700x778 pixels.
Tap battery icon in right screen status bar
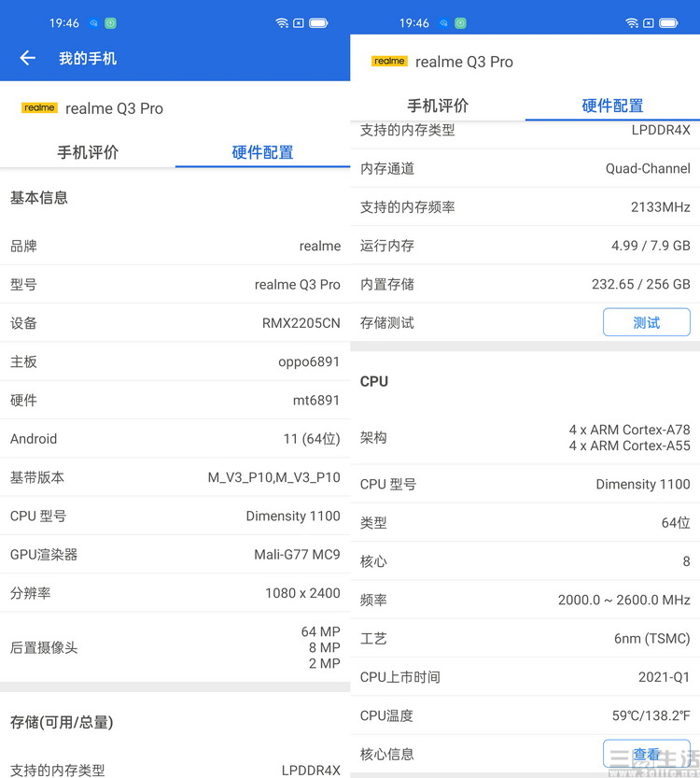coord(668,22)
